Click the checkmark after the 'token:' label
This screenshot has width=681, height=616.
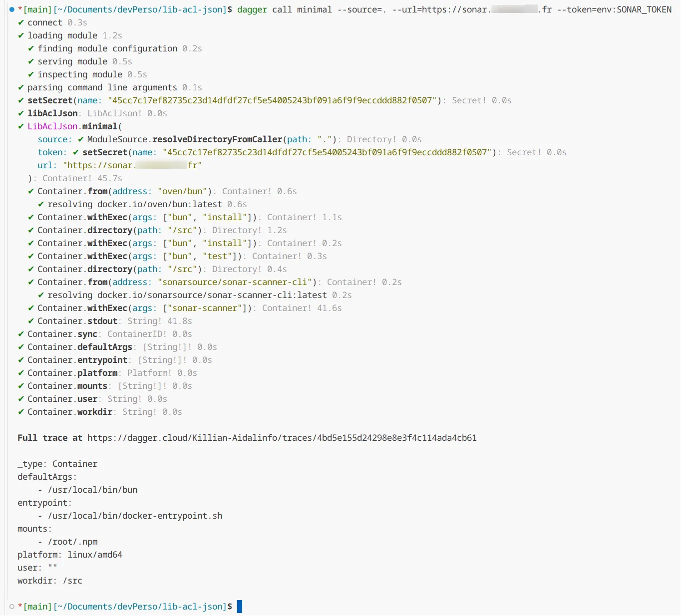[x=76, y=152]
